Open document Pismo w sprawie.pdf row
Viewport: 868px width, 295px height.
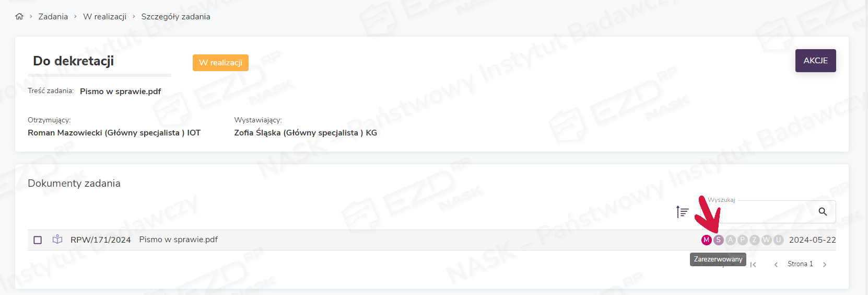[x=431, y=240]
